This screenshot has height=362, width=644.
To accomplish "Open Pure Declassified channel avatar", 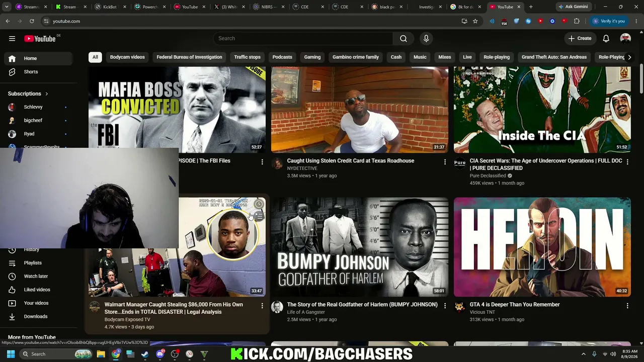I will coord(460,163).
